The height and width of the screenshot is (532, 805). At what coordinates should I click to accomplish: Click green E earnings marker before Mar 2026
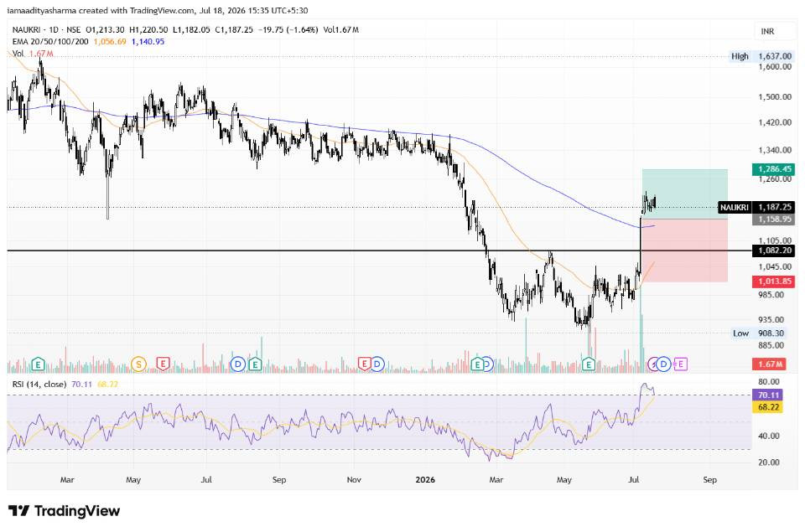(477, 364)
